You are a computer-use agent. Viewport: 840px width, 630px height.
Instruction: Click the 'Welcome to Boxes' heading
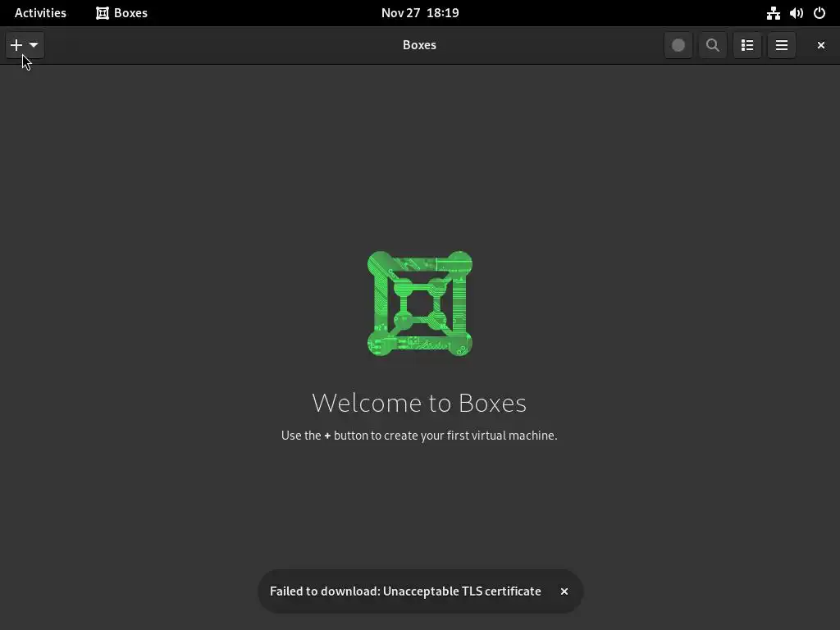click(x=419, y=403)
